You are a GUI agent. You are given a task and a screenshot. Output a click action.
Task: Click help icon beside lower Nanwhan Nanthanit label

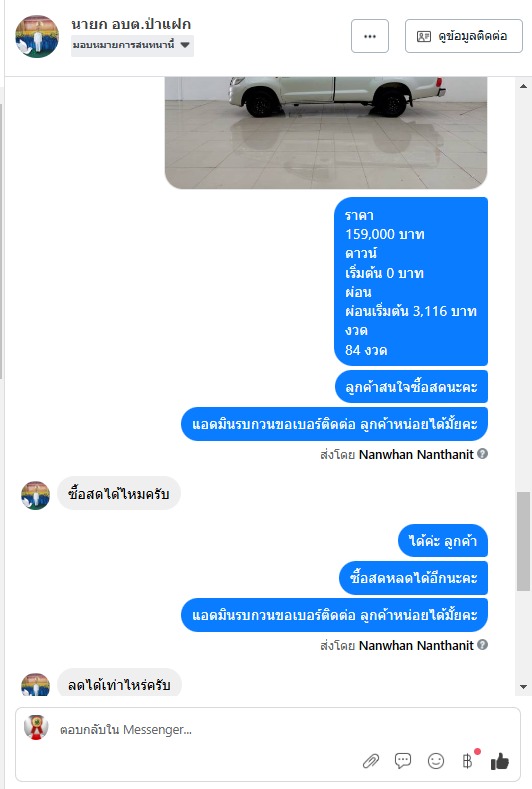pos(482,644)
